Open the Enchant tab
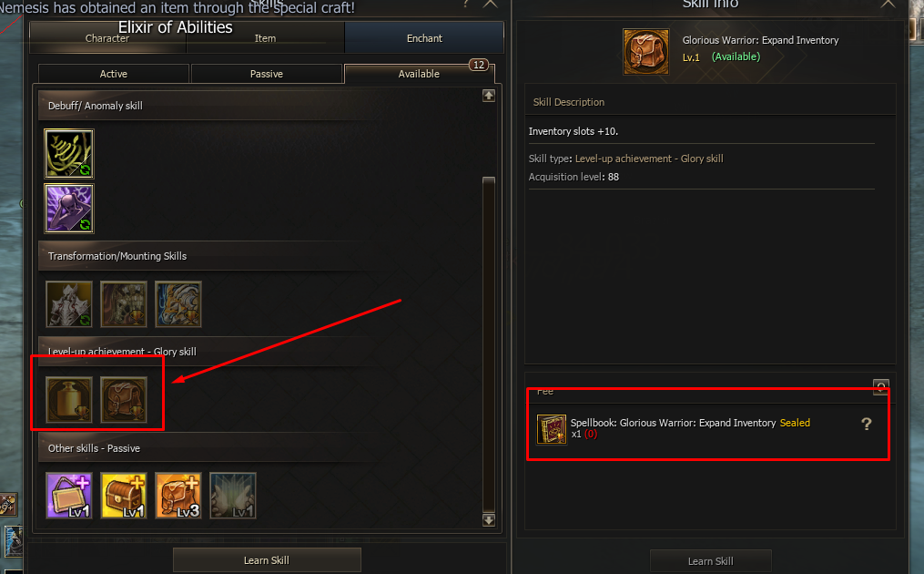 tap(424, 38)
